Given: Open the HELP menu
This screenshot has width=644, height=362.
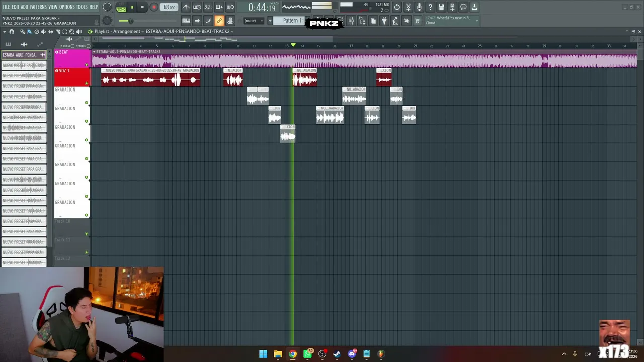Looking at the screenshot, I should [x=94, y=7].
